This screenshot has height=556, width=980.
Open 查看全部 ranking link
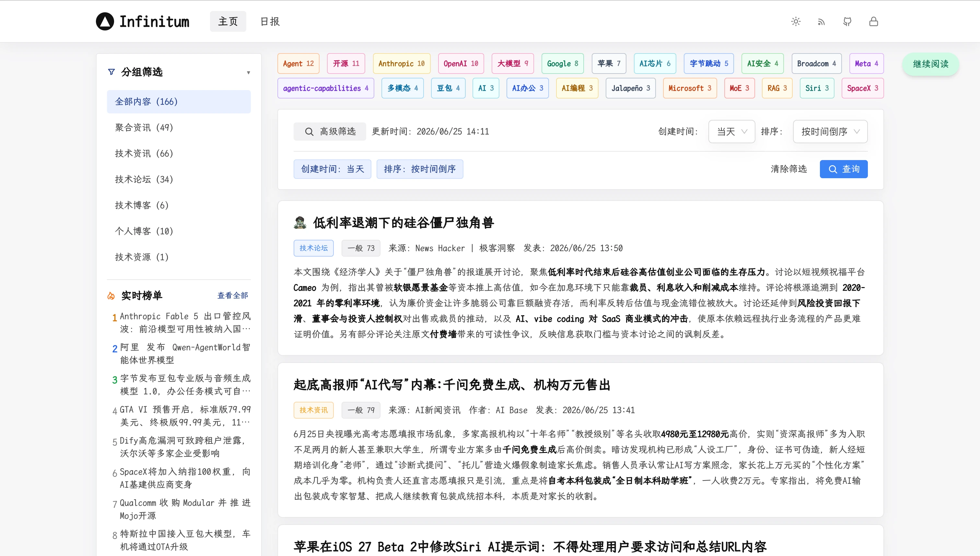pyautogui.click(x=233, y=295)
